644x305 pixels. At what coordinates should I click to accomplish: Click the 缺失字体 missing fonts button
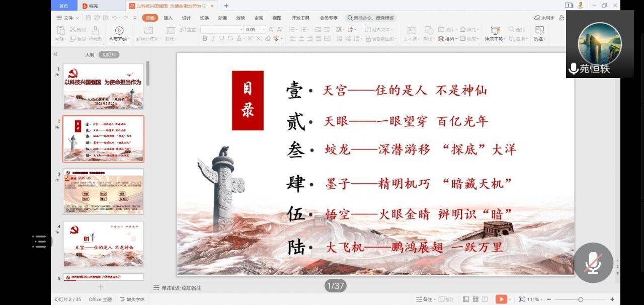pos(132,299)
